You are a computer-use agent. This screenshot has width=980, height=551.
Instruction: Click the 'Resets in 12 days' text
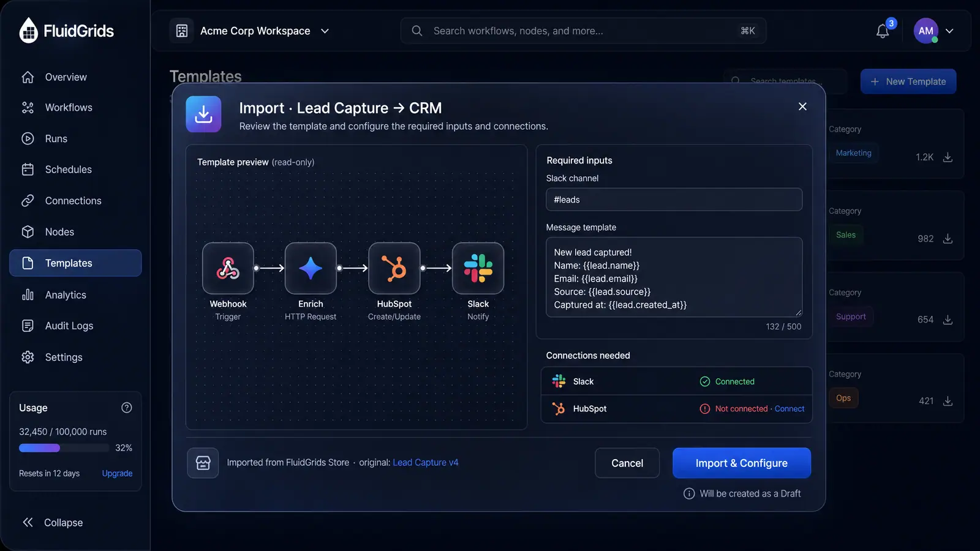(49, 473)
